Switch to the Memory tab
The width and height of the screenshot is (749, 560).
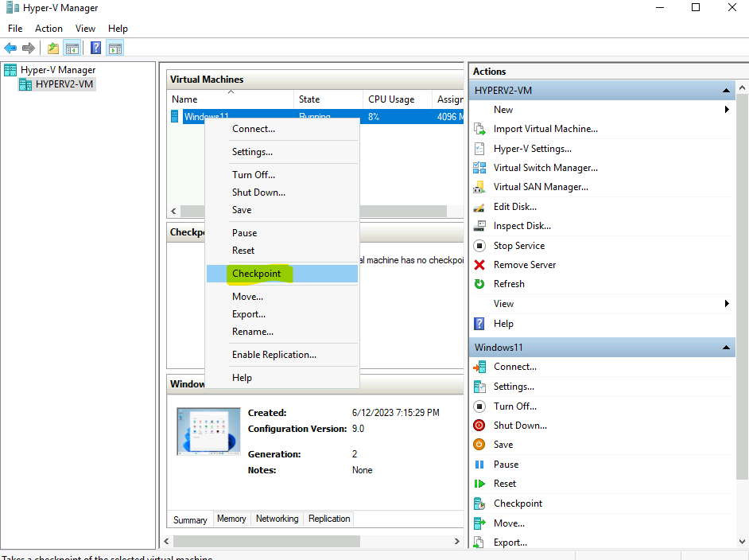point(231,519)
